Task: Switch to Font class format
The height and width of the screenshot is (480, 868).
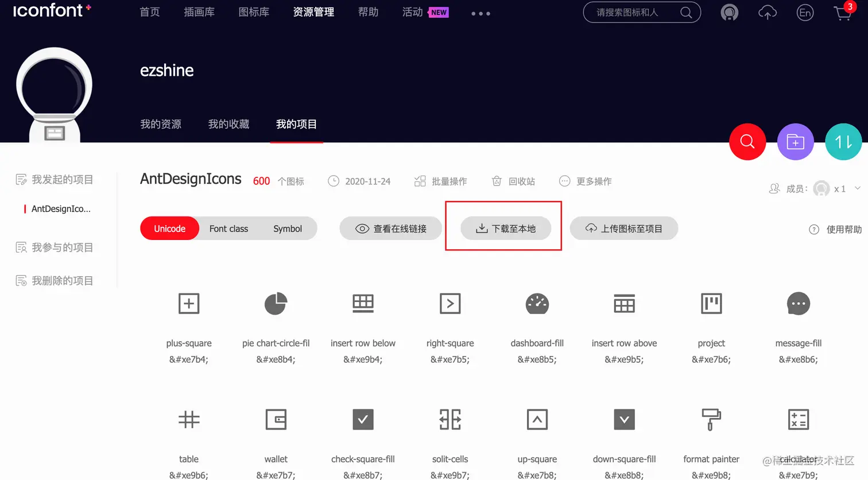Action: [228, 229]
